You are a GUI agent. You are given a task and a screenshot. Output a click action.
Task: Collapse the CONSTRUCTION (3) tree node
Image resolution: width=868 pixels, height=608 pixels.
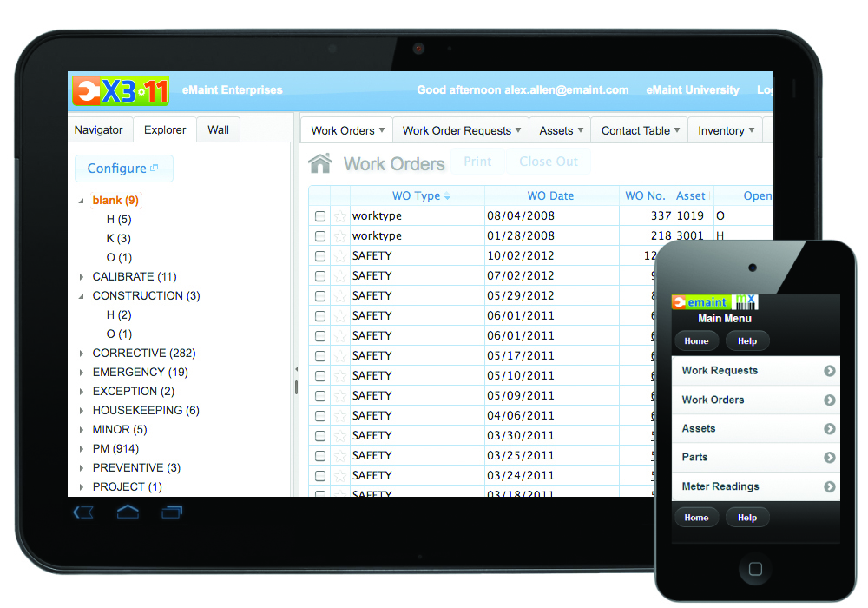[x=82, y=296]
